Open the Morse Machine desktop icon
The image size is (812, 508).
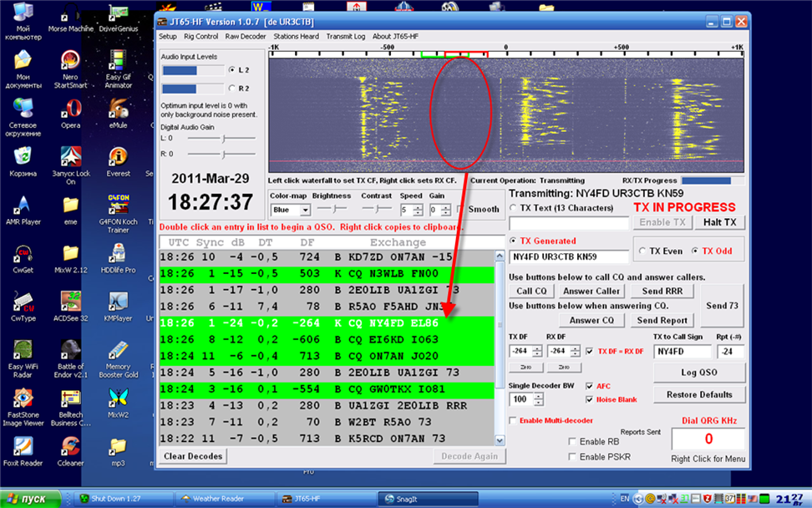tap(70, 18)
